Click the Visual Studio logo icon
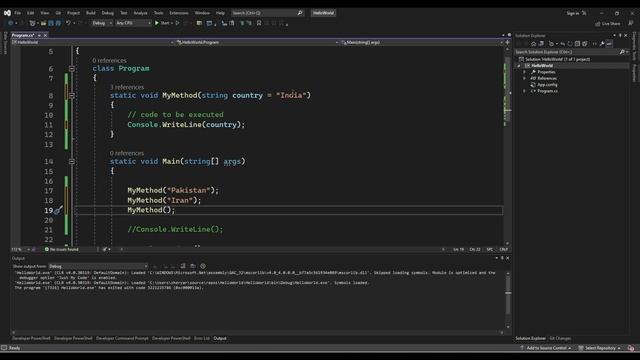This screenshot has height=360, width=640. [x=7, y=13]
